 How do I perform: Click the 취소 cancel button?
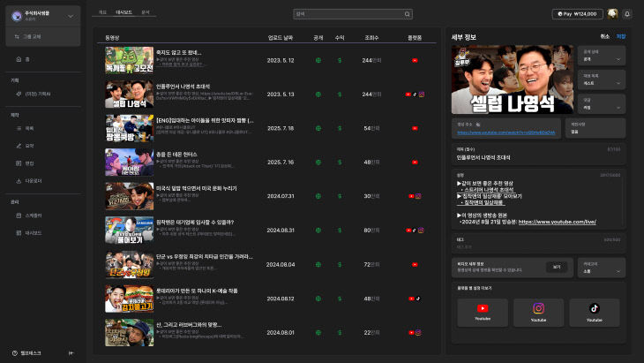[604, 36]
